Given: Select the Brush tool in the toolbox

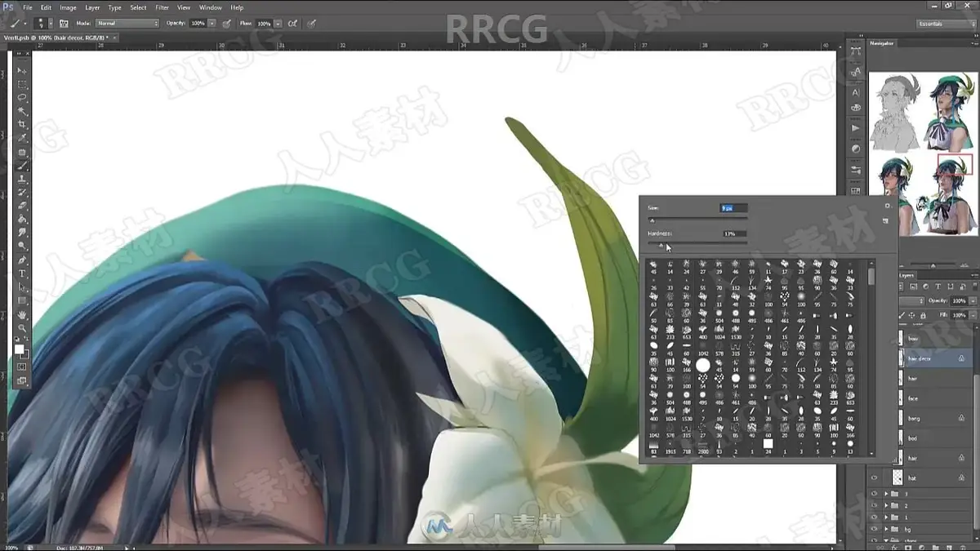Looking at the screenshot, I should click(x=22, y=165).
